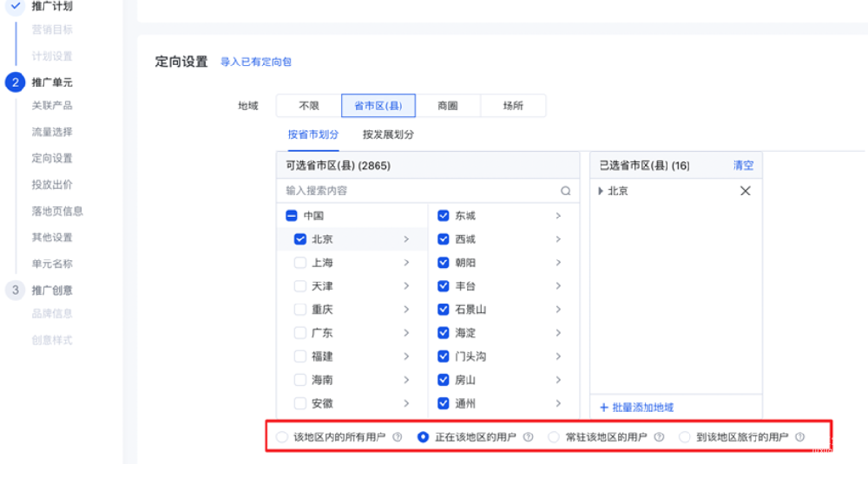Click help icon next to 该地区内的所有用户
The image size is (868, 477).
point(397,437)
